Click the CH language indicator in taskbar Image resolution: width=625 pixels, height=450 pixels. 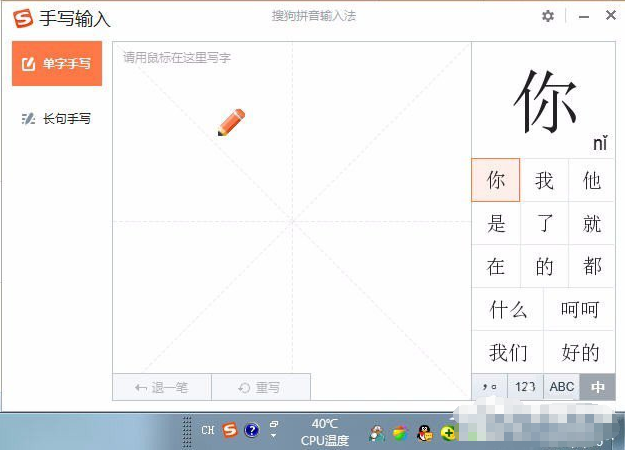pos(208,430)
